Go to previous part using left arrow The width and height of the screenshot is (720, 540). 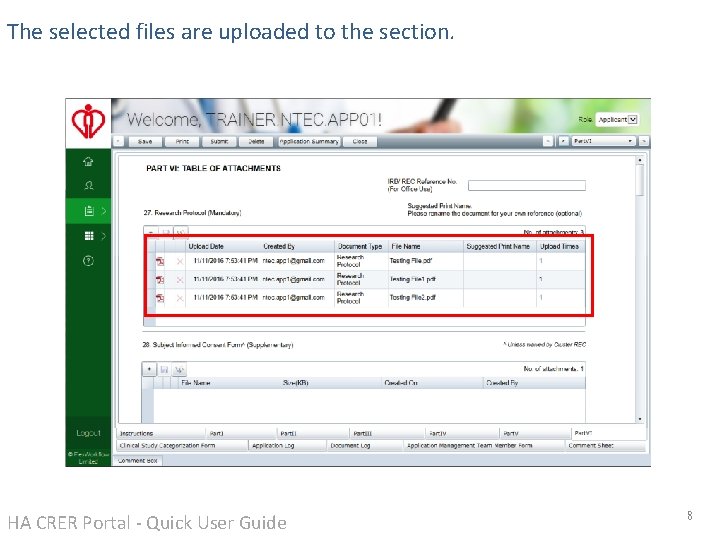pyautogui.click(x=548, y=141)
